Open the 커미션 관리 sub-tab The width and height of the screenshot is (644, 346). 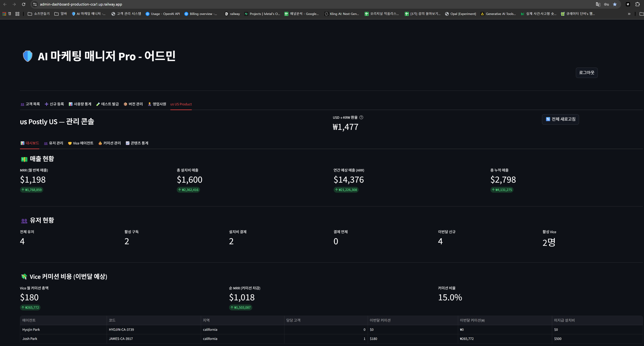coord(109,143)
